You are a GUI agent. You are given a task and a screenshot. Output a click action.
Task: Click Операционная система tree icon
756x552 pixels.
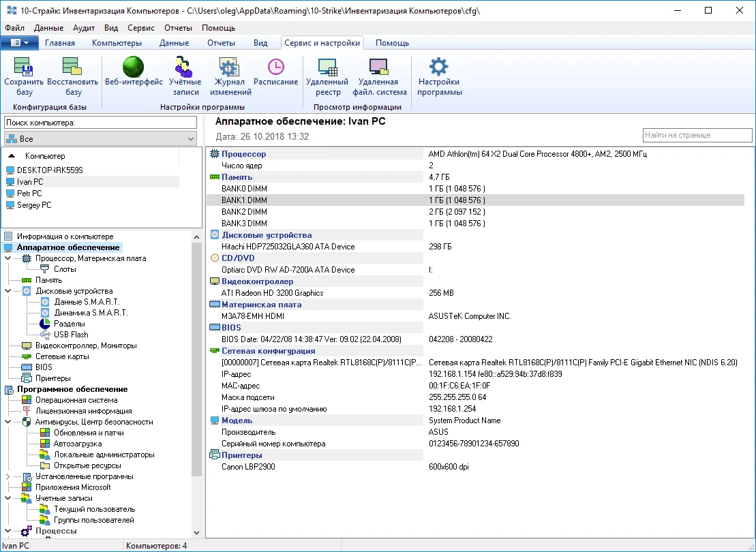tap(27, 400)
